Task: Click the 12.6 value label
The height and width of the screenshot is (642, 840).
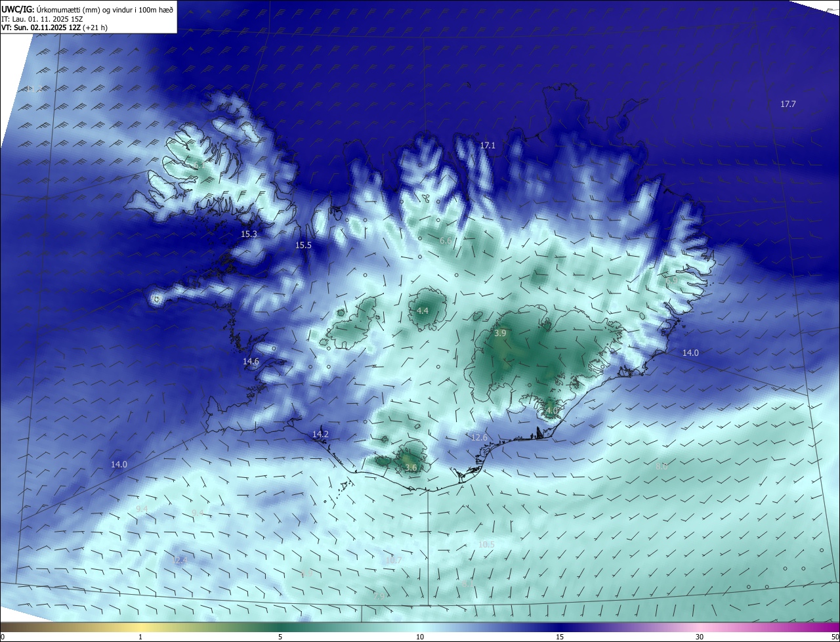Action: click(480, 437)
